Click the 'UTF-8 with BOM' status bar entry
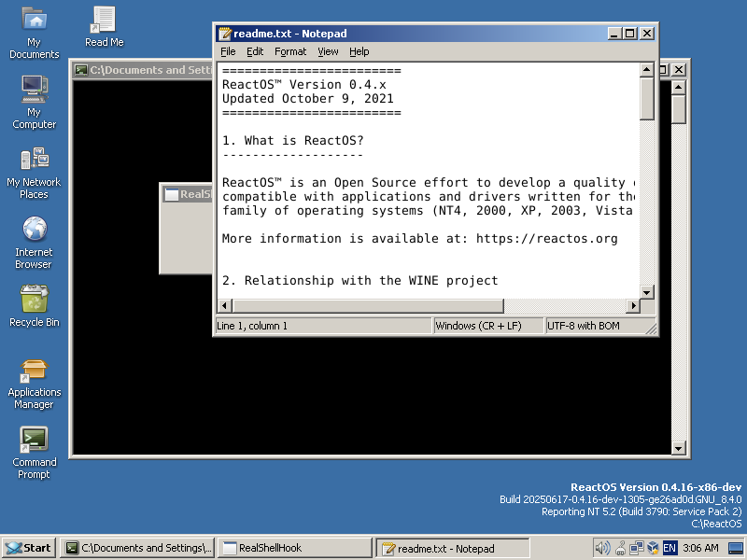This screenshot has width=747, height=560. pos(594,326)
